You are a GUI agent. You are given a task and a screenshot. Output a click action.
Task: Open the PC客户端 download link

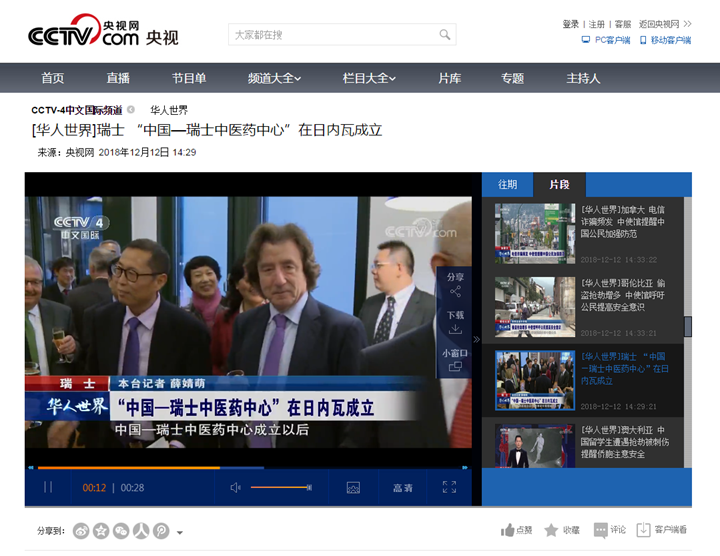[x=606, y=40]
